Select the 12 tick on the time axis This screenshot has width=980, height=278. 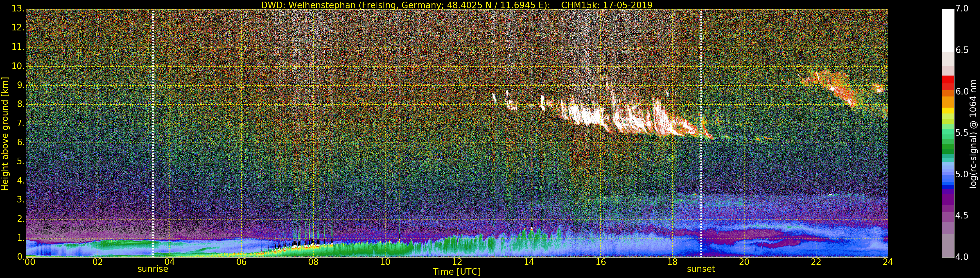[457, 262]
